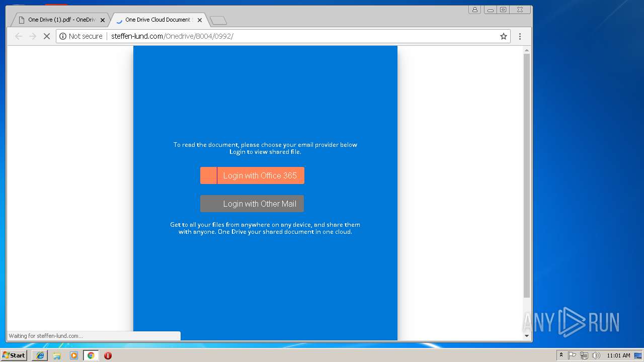This screenshot has height=362, width=644.
Task: Open the volume speaker tray icon
Action: (x=596, y=355)
